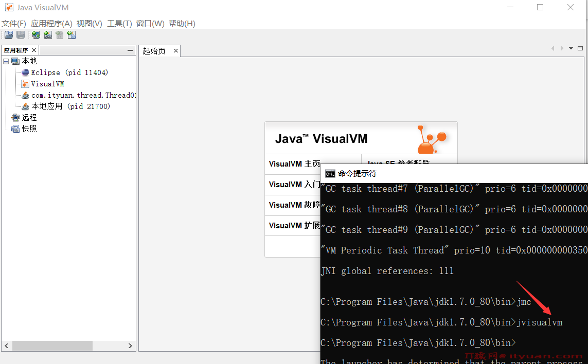Close the 起始页 tab
Image resolution: width=588 pixels, height=364 pixels.
(175, 50)
